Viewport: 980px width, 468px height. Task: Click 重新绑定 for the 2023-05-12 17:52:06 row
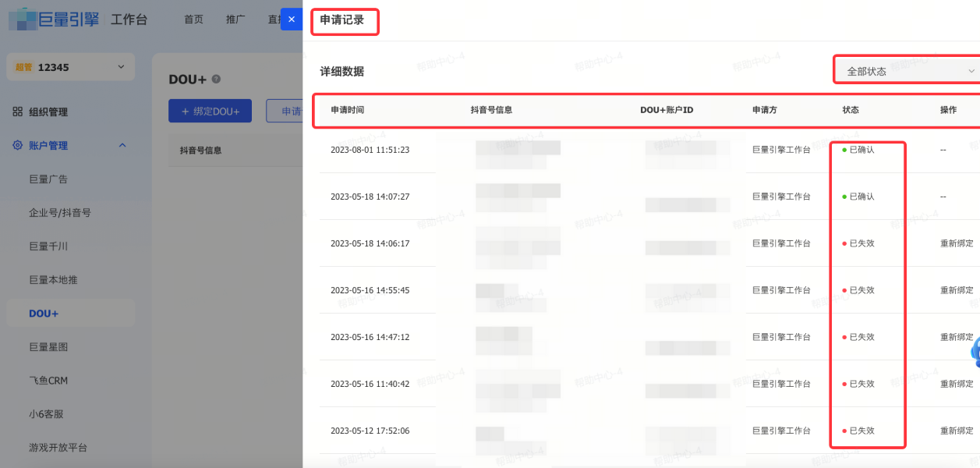pyautogui.click(x=957, y=431)
